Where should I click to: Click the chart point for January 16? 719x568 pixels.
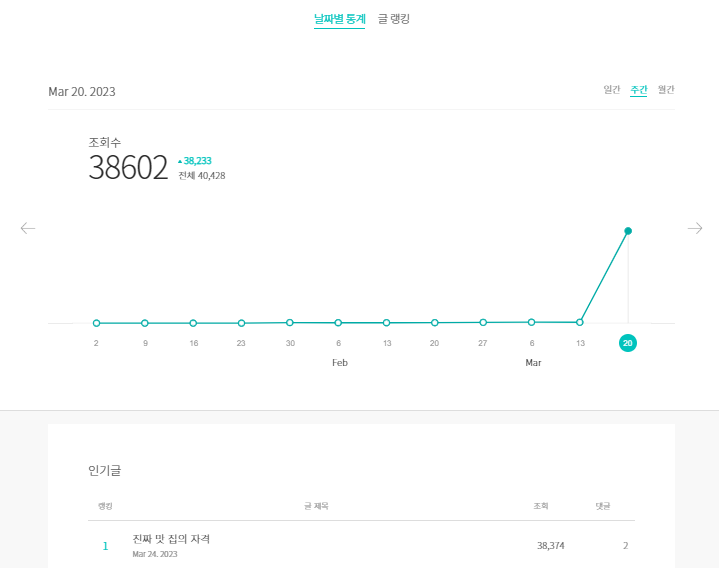coord(193,323)
